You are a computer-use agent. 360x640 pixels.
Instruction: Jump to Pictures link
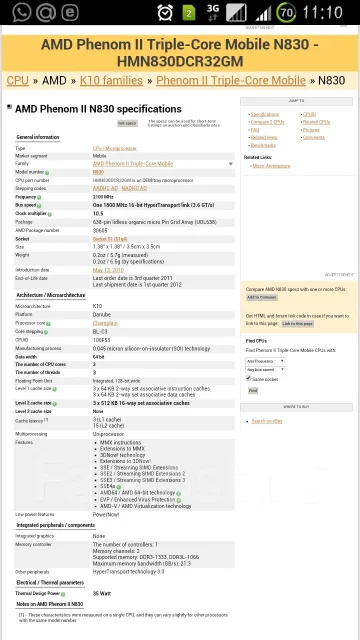click(311, 130)
